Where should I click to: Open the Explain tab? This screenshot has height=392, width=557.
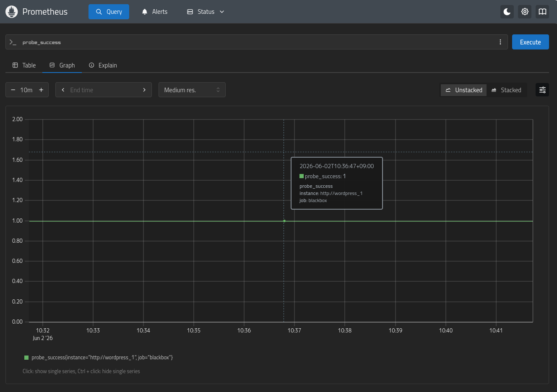[103, 65]
